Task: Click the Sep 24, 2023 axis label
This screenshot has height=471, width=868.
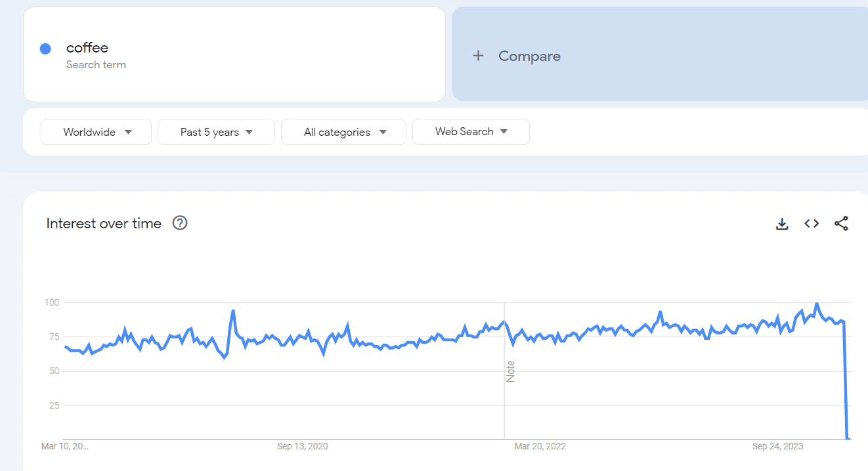Action: 777,446
